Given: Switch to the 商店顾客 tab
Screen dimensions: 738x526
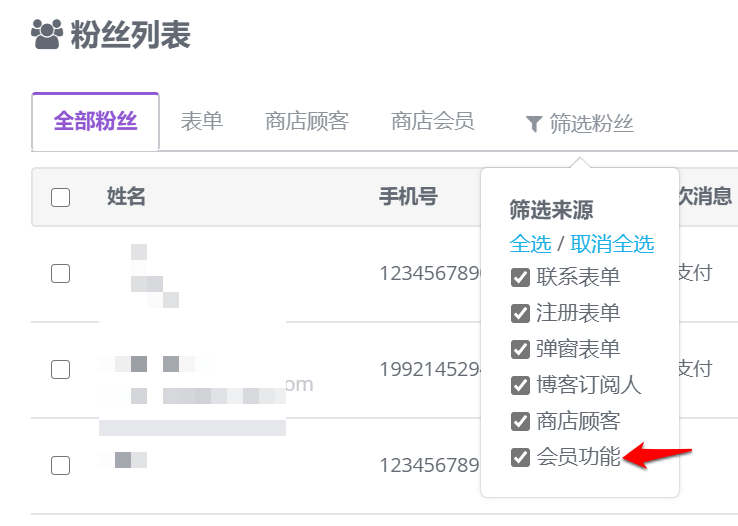Looking at the screenshot, I should tap(307, 121).
